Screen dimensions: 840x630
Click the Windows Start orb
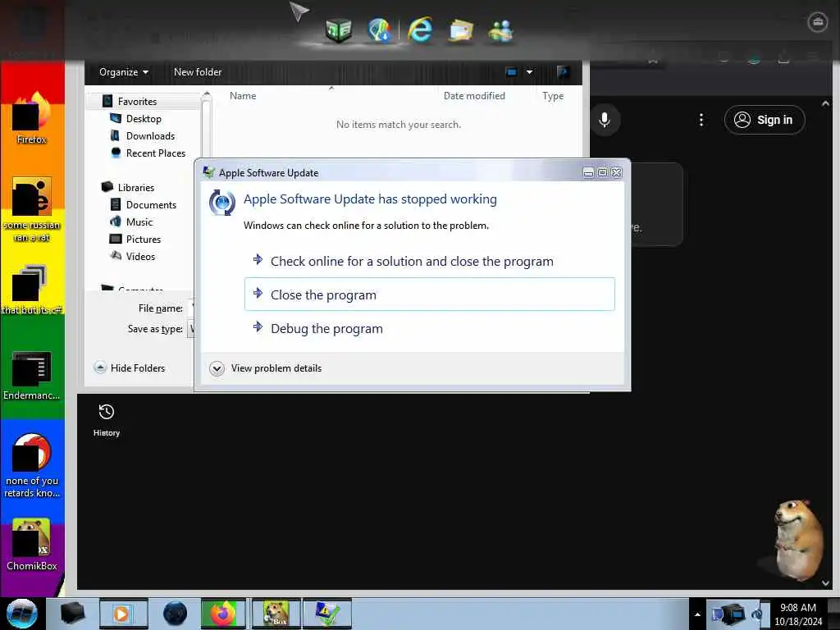pos(22,614)
